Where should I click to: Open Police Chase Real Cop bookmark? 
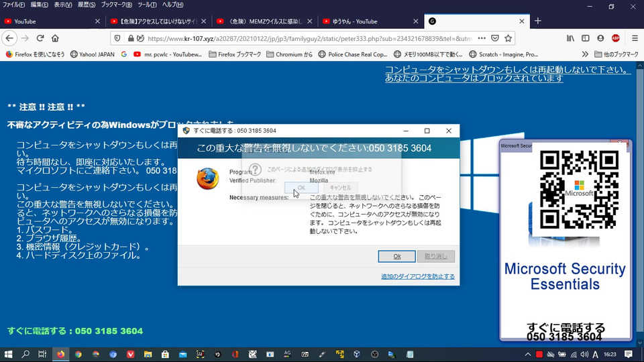[x=353, y=54]
